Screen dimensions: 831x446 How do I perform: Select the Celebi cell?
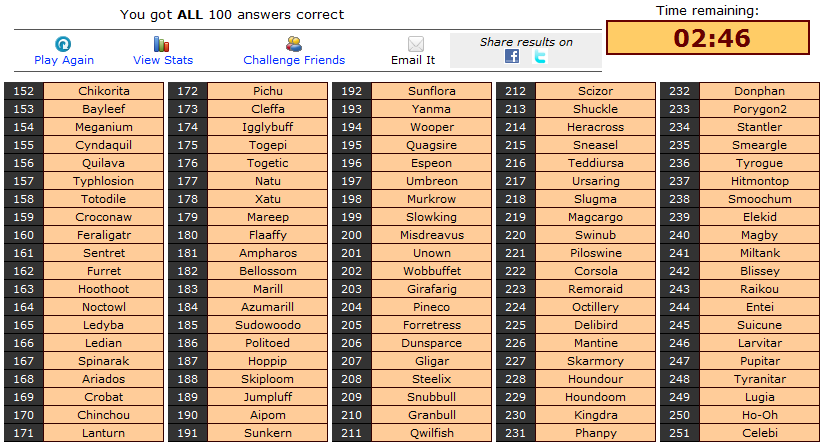click(759, 433)
